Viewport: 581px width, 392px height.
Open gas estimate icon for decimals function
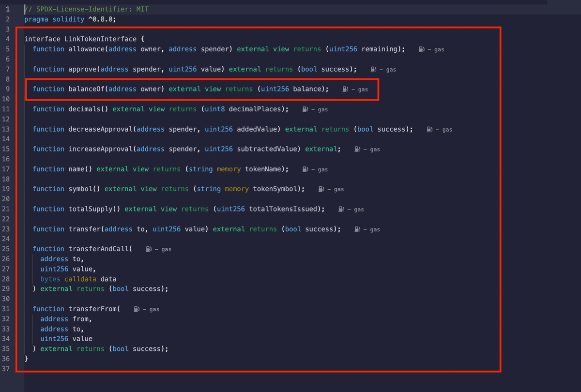pos(306,109)
